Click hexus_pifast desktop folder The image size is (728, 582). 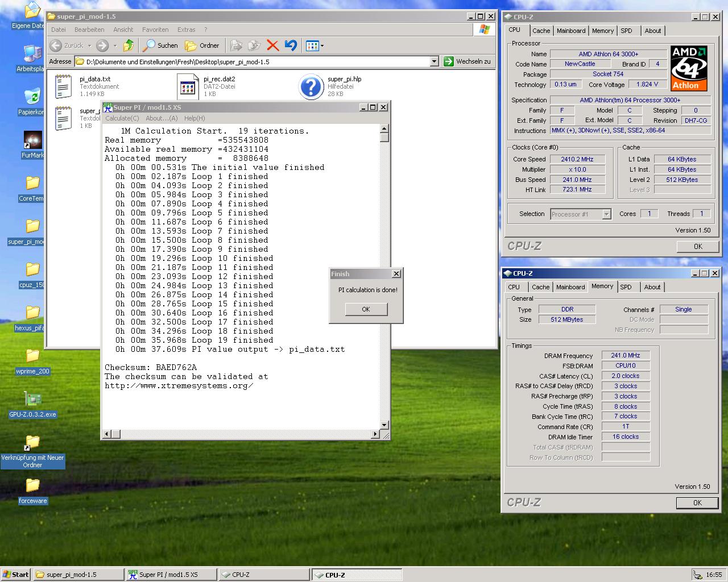click(x=32, y=313)
